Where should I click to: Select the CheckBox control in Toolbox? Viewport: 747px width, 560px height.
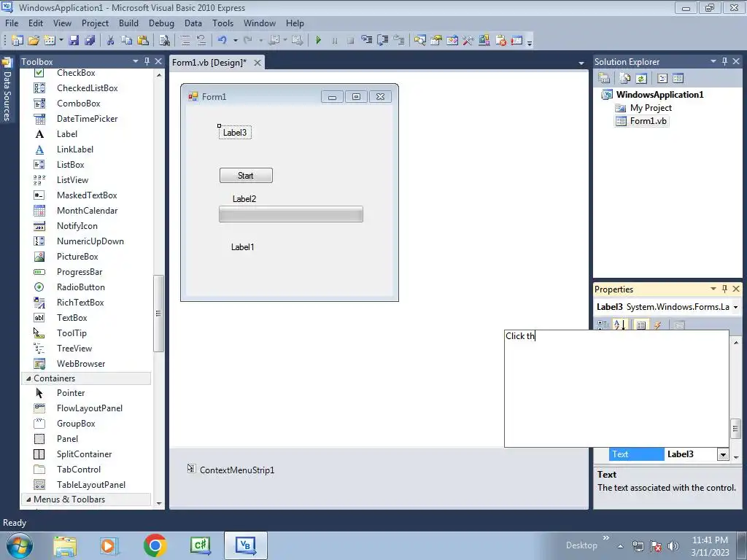pos(76,73)
